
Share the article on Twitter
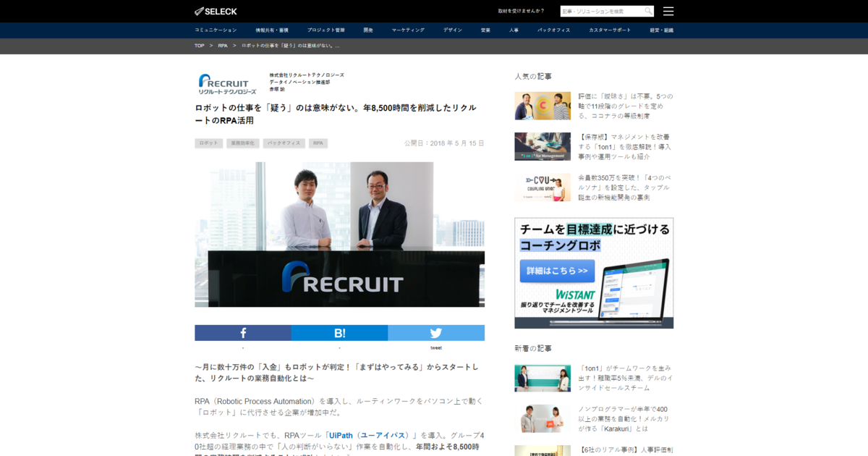tap(436, 333)
